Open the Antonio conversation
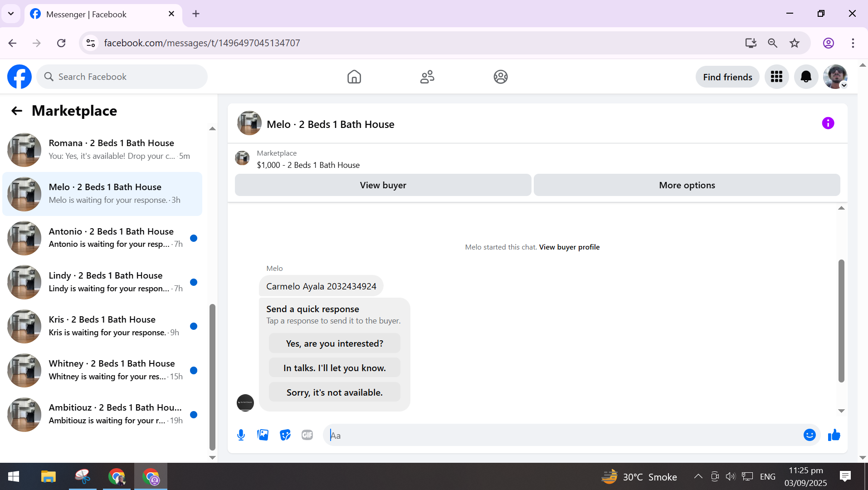This screenshot has height=490, width=868. coord(102,238)
